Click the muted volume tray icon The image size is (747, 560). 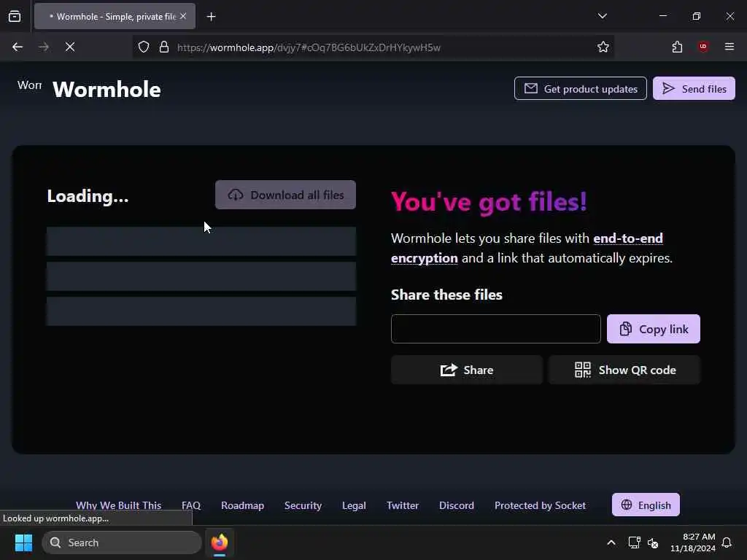click(x=653, y=542)
